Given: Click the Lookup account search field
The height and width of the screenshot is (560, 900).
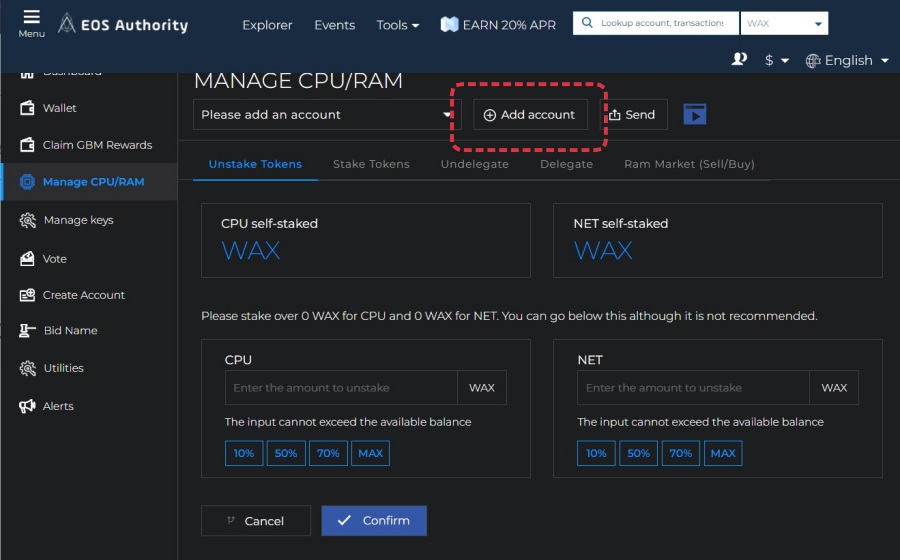Looking at the screenshot, I should 655,23.
